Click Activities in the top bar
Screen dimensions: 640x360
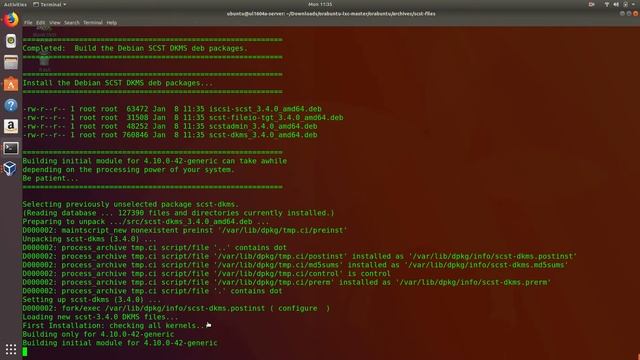15,4
